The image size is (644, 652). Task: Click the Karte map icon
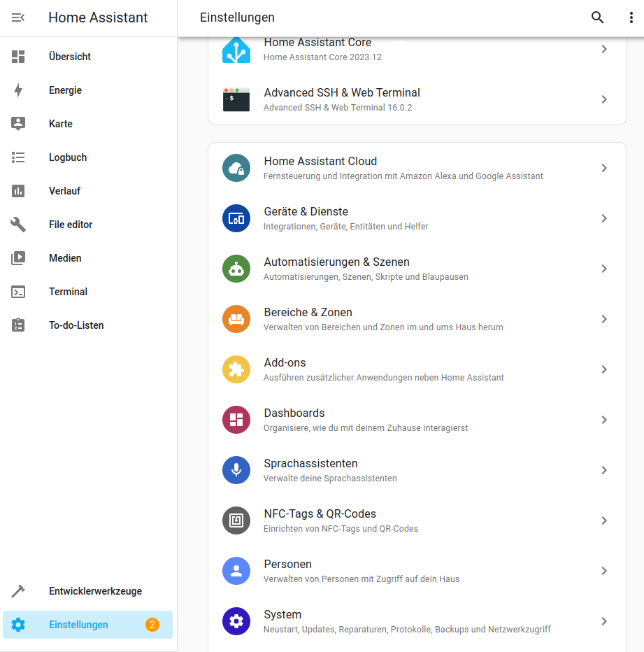18,124
